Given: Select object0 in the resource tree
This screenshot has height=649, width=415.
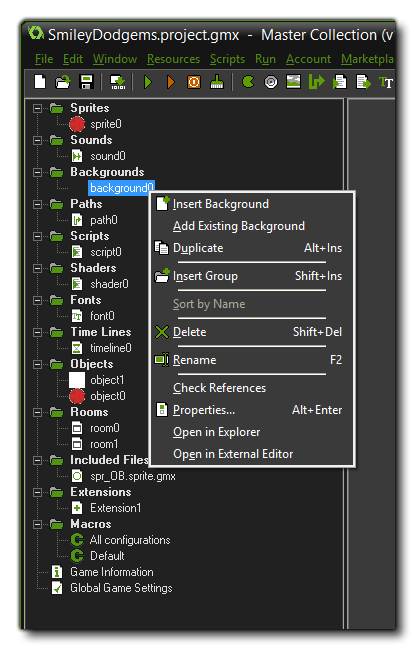Looking at the screenshot, I should coord(108,396).
